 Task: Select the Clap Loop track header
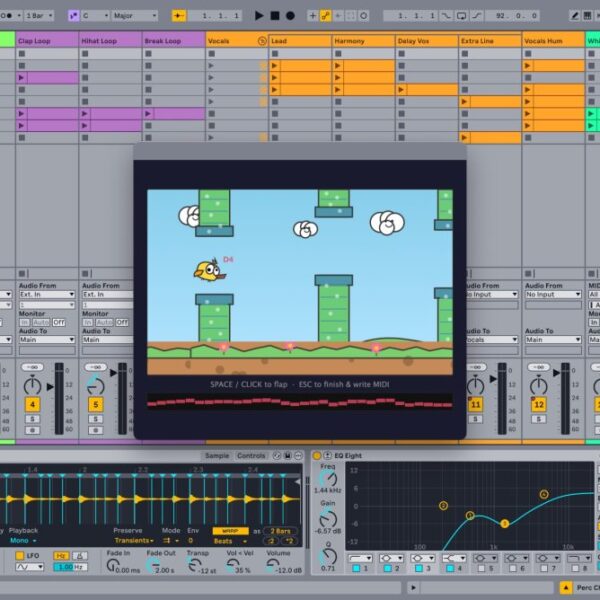(47, 41)
